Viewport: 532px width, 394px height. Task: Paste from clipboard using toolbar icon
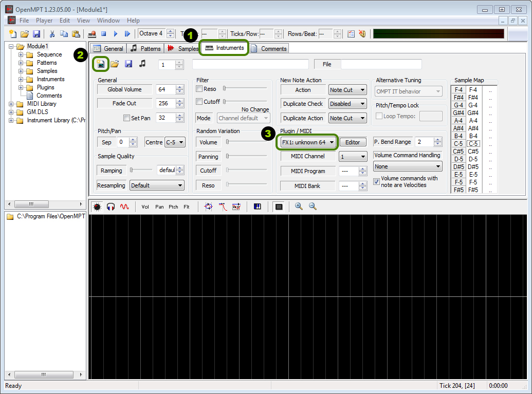tap(76, 34)
